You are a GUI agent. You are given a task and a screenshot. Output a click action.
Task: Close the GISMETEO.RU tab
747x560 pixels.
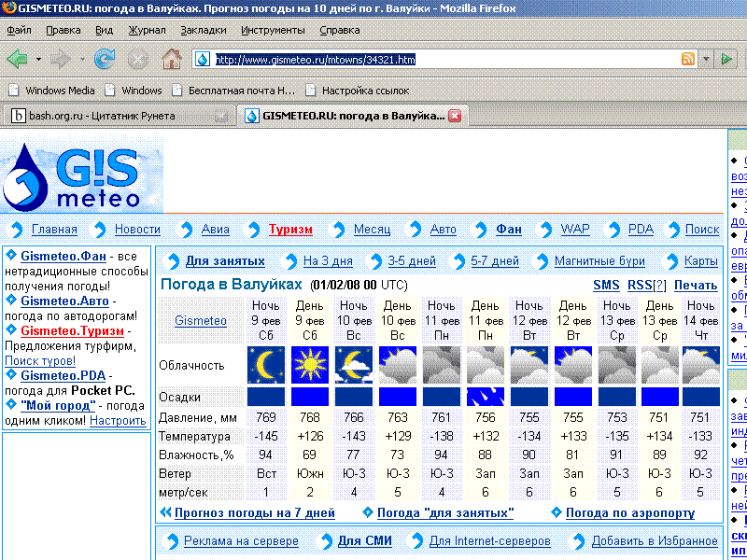click(455, 116)
